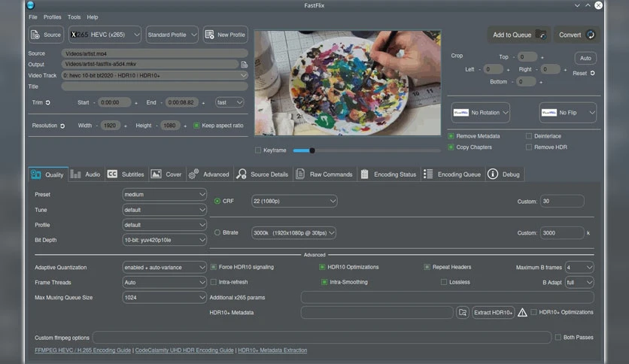Click the plus stepper next to End time
Image resolution: width=629 pixels, height=364 pixels.
click(x=203, y=103)
